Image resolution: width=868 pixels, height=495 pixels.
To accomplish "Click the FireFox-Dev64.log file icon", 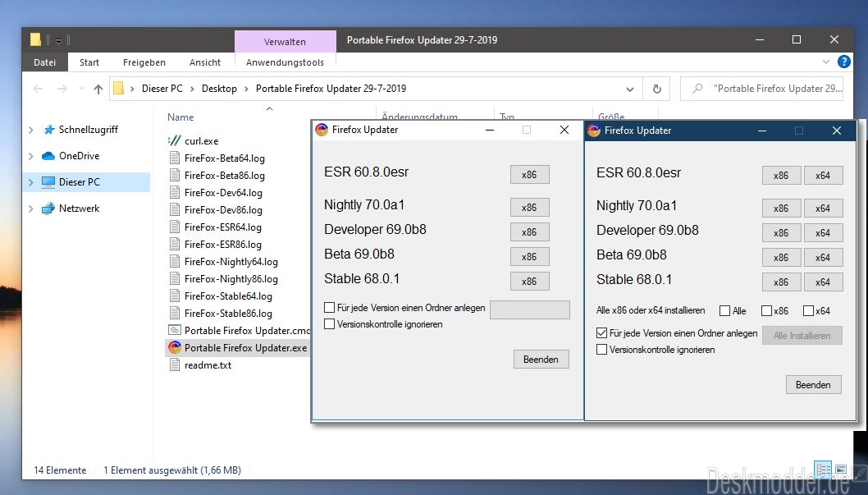I will 175,192.
